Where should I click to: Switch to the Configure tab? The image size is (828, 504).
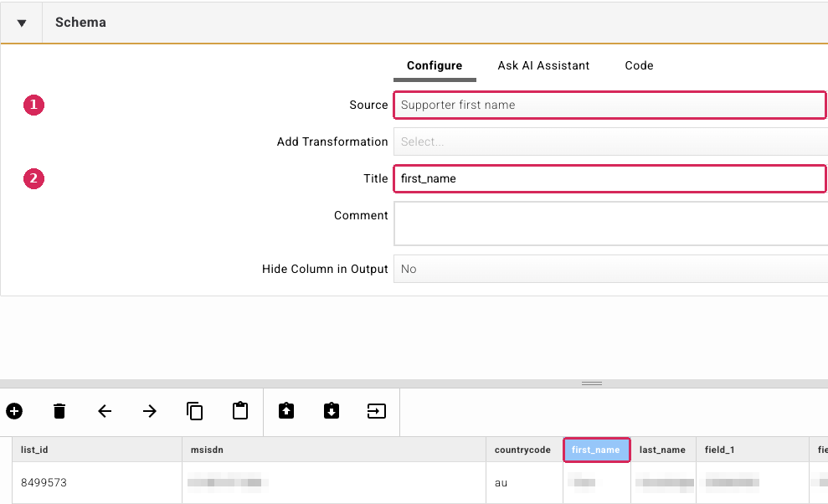435,65
